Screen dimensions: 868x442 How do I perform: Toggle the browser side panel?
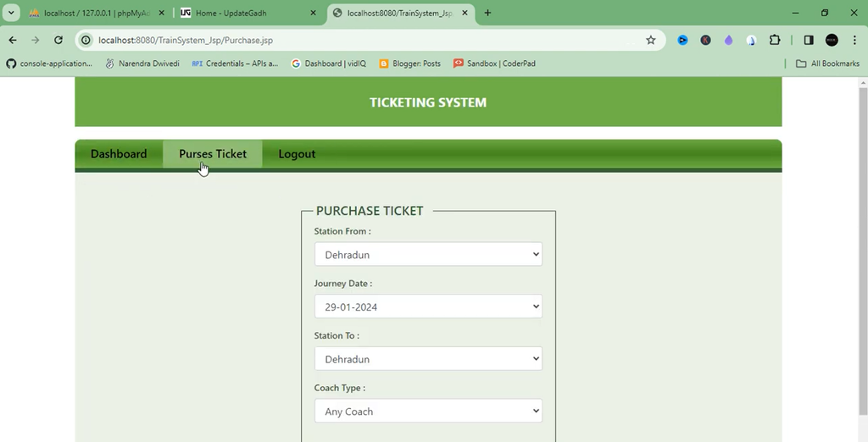pyautogui.click(x=809, y=40)
